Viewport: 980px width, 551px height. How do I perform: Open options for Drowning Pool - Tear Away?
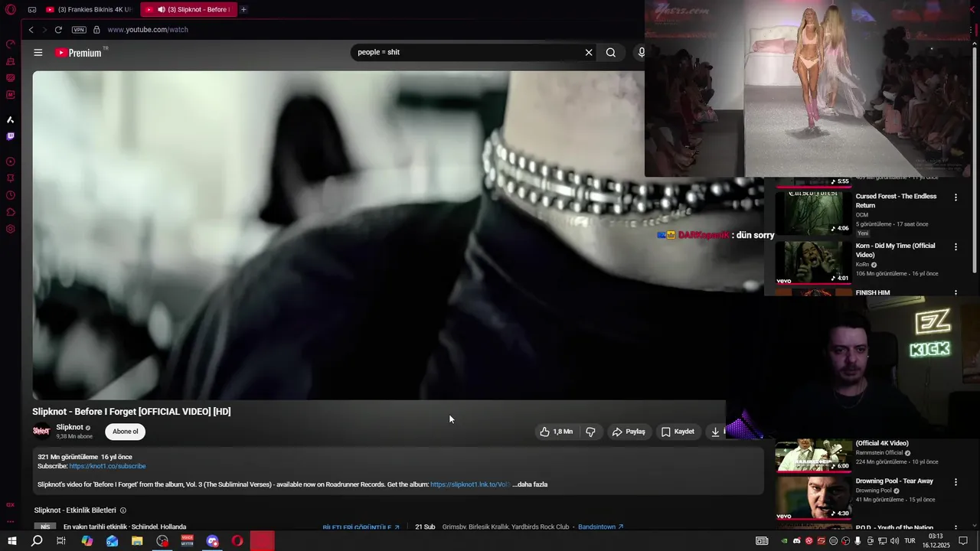coord(955,482)
